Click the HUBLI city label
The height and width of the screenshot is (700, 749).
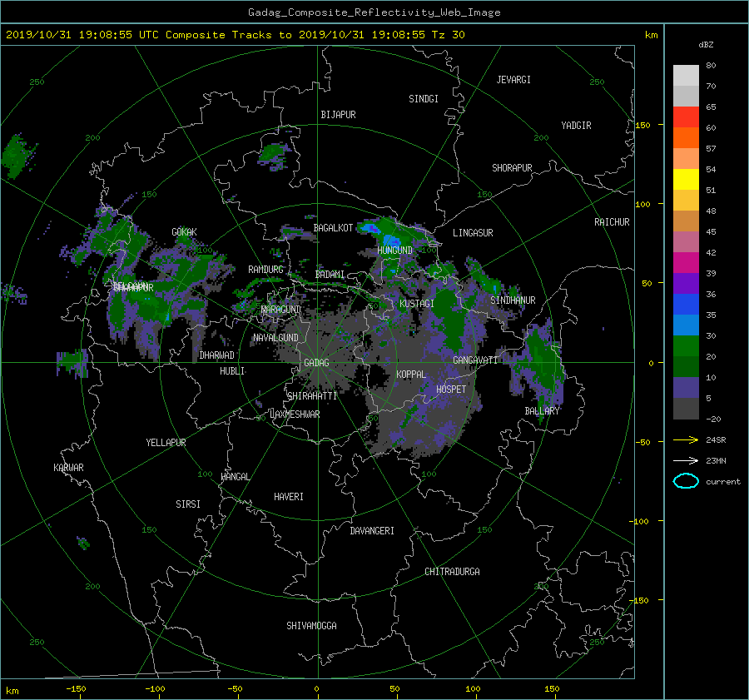point(232,371)
